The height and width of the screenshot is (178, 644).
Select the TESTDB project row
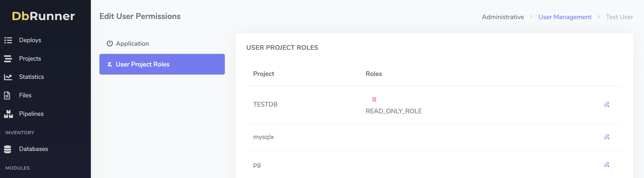(265, 104)
